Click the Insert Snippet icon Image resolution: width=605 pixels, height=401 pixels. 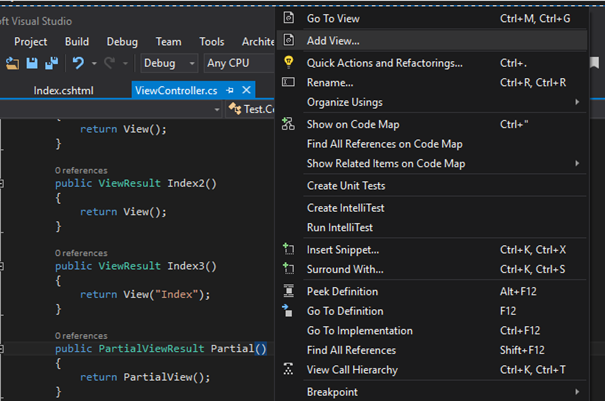pyautogui.click(x=288, y=249)
